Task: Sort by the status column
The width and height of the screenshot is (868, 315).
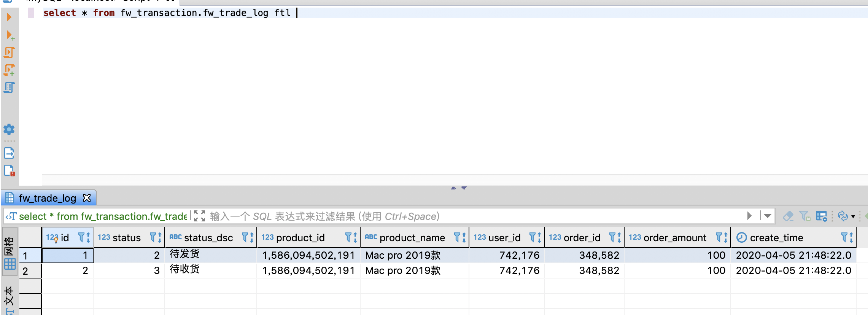Action: pos(160,237)
